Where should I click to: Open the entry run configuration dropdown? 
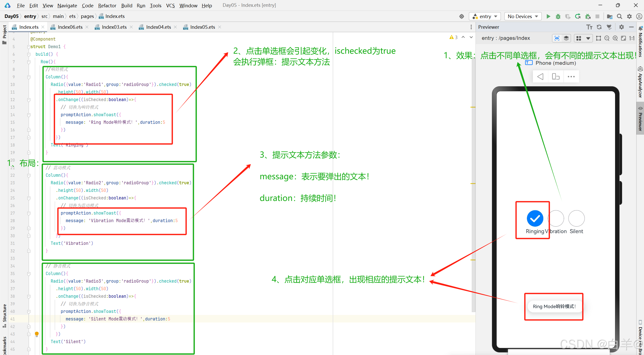point(485,16)
